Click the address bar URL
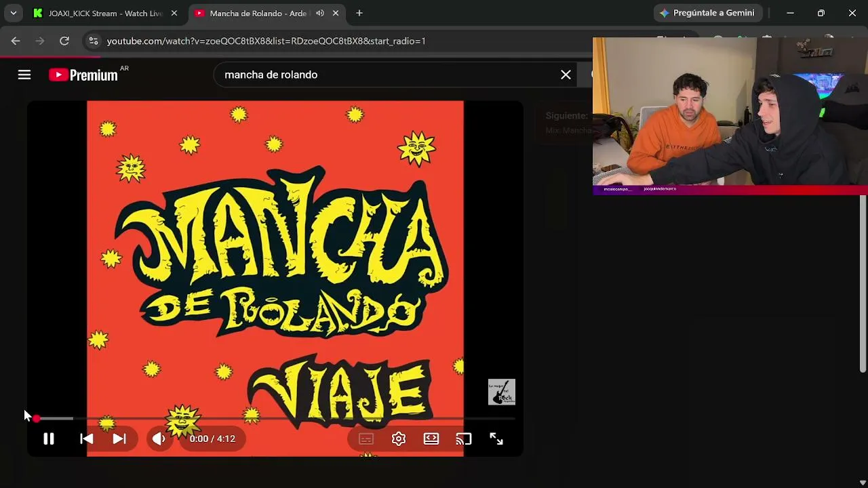This screenshot has height=488, width=868. point(267,41)
